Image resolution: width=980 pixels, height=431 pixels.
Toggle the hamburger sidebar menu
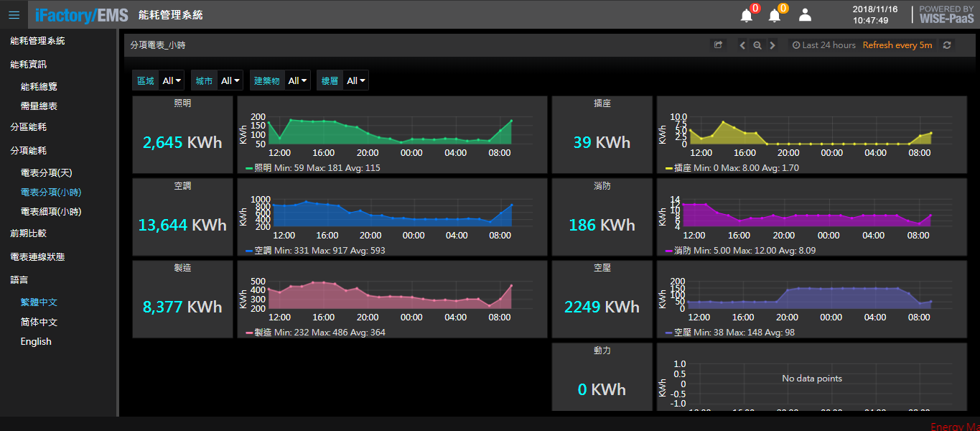tap(14, 14)
